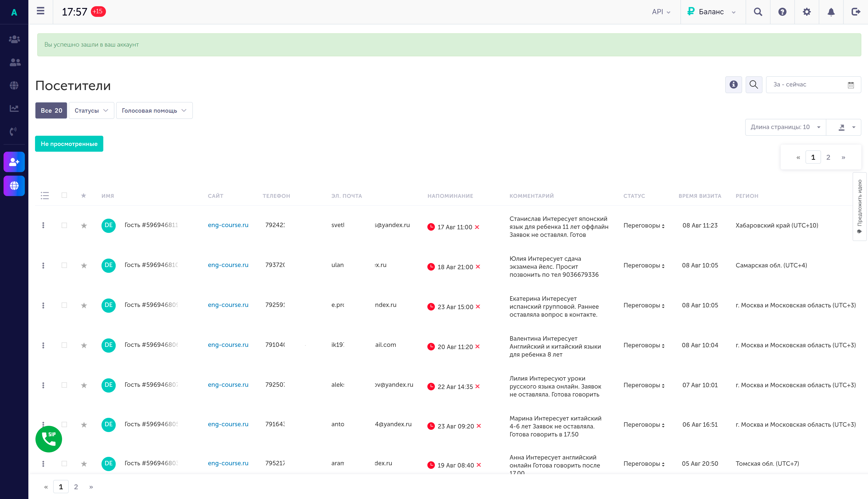The height and width of the screenshot is (499, 868).
Task: Click the green SIP phone call button
Action: coord(49,439)
